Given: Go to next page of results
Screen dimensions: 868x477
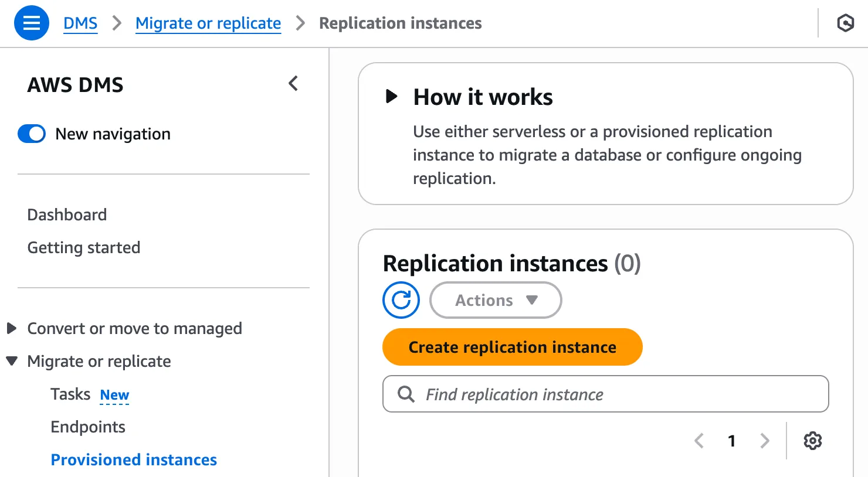Looking at the screenshot, I should point(764,441).
